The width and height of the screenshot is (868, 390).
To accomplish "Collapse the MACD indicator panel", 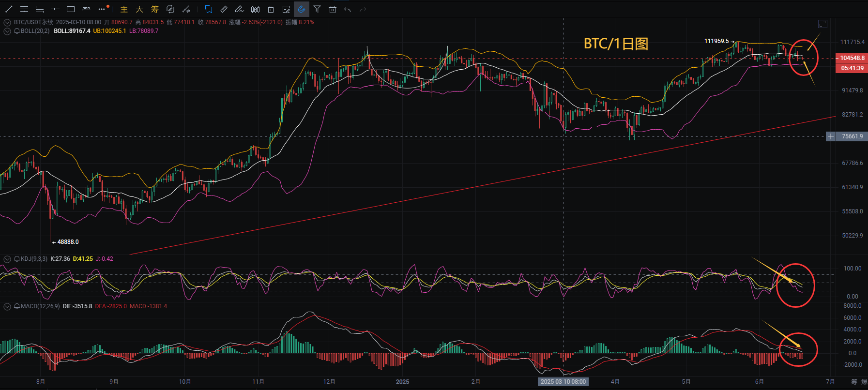I will pyautogui.click(x=7, y=306).
